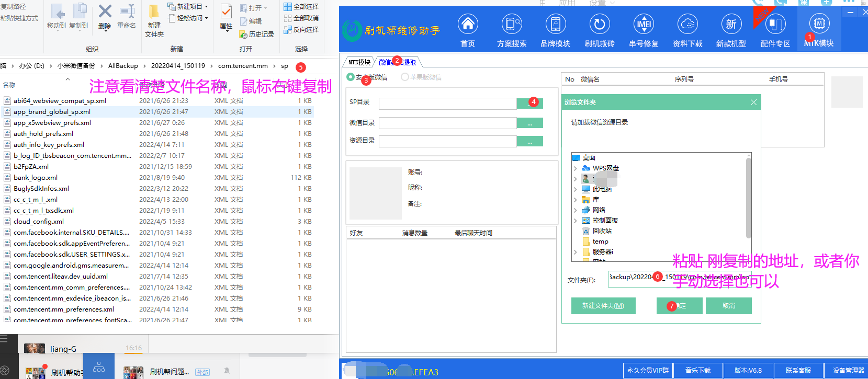Select the 苹果版微信 radio button

pos(404,77)
